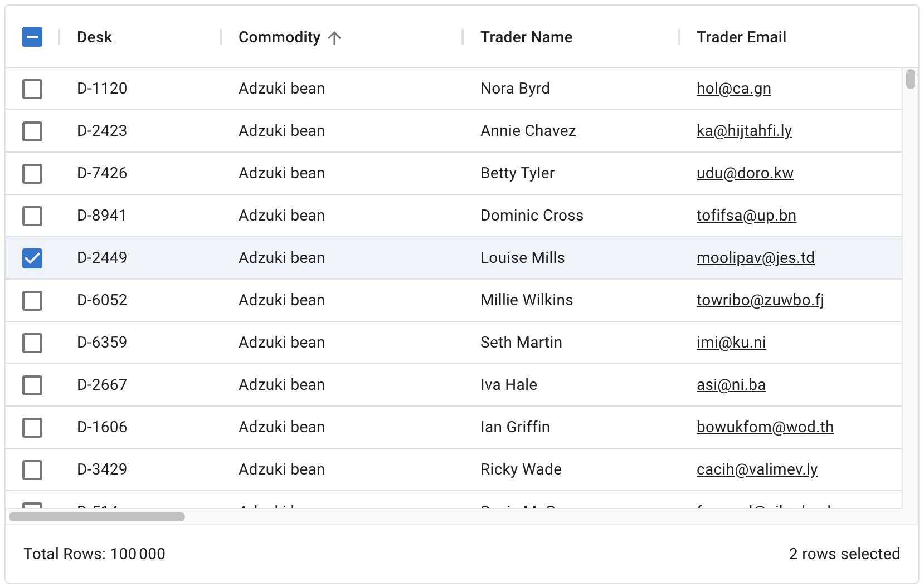Tick the checkbox next to D-7426

[32, 173]
